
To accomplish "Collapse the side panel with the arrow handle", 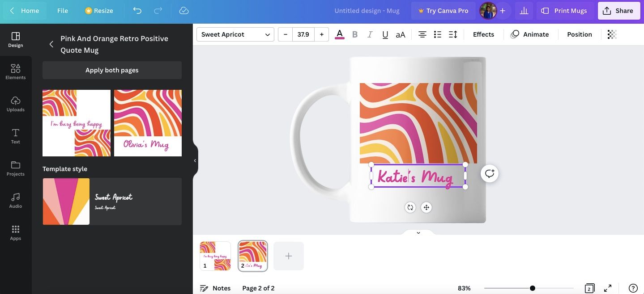I will tap(195, 161).
